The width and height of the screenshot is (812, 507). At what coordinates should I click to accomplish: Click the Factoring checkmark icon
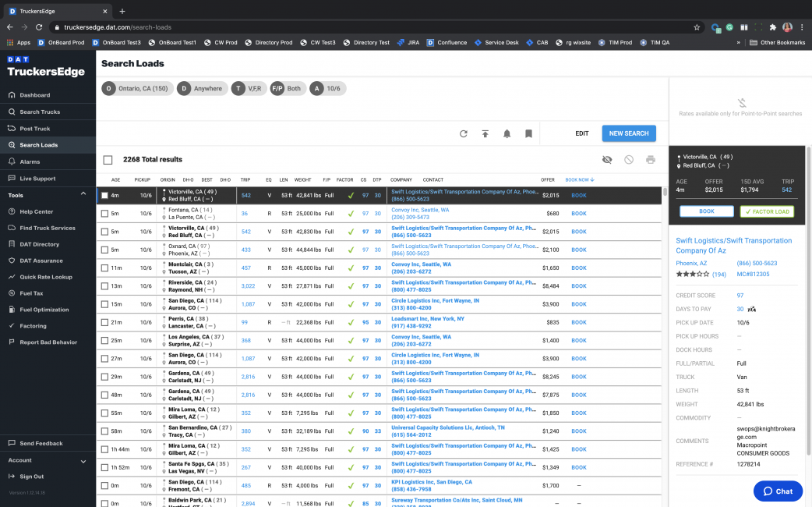(x=12, y=325)
